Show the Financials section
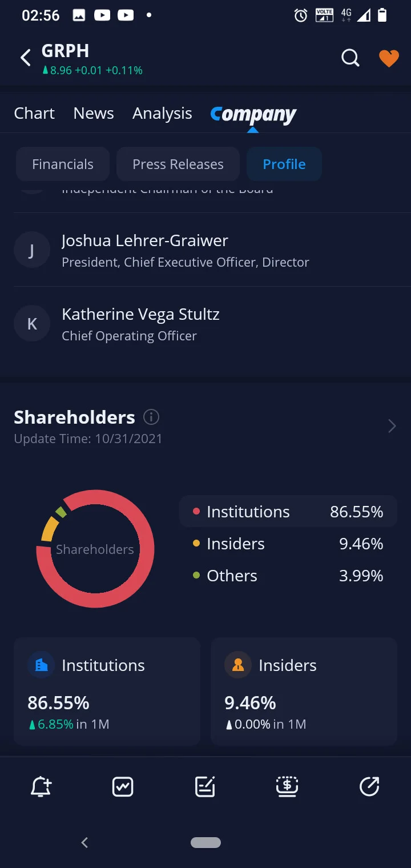This screenshot has height=868, width=411. coord(63,164)
